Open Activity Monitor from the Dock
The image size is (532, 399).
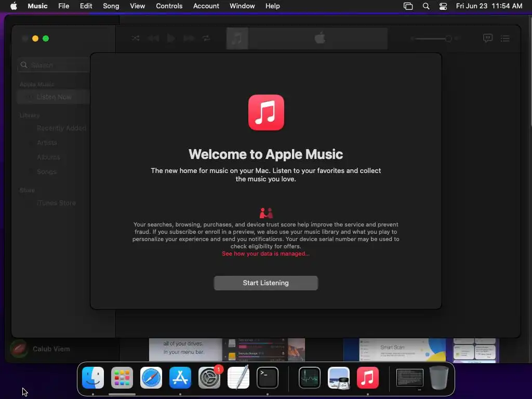[x=310, y=378]
